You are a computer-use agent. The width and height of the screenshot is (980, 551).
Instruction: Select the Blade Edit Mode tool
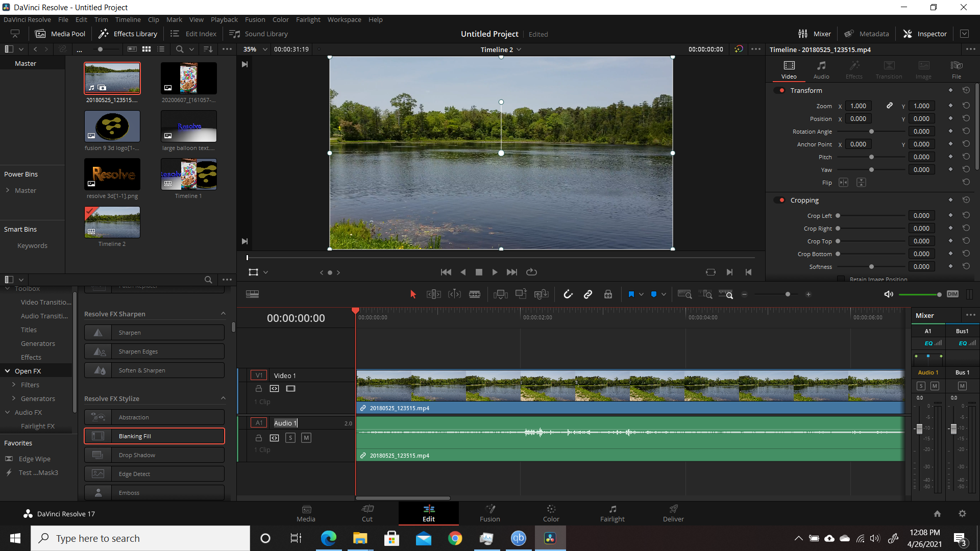(x=475, y=294)
